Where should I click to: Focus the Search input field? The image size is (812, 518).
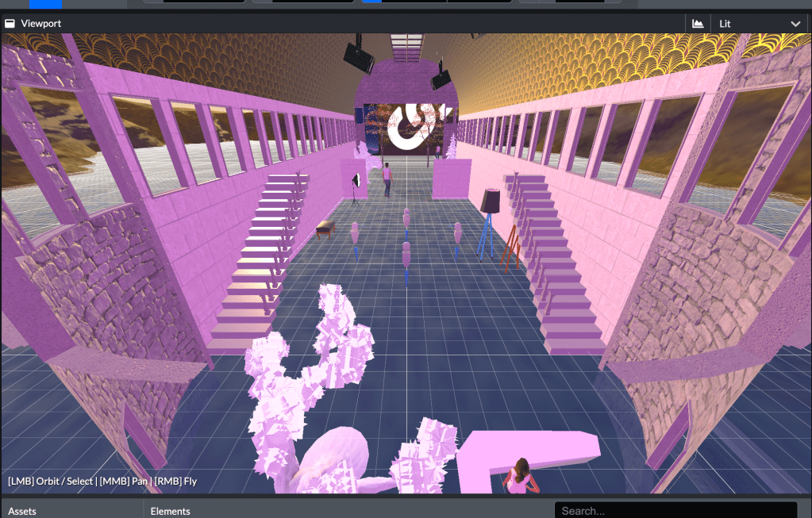(x=675, y=511)
